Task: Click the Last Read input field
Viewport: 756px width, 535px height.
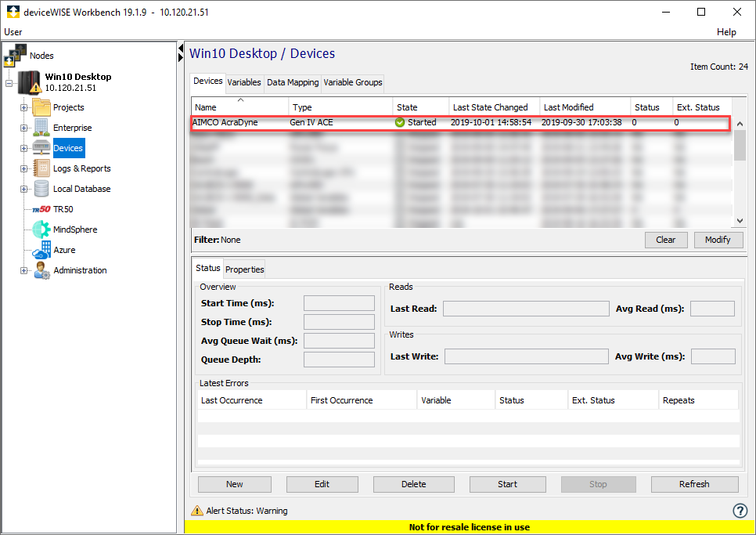Action: click(x=525, y=308)
